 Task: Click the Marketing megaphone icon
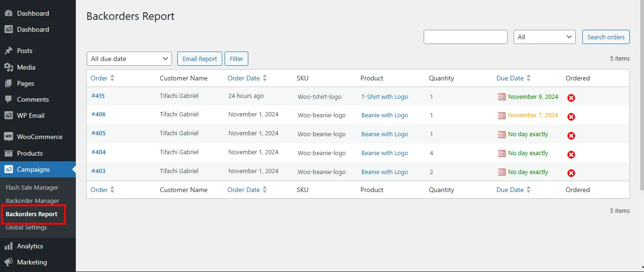[9, 262]
